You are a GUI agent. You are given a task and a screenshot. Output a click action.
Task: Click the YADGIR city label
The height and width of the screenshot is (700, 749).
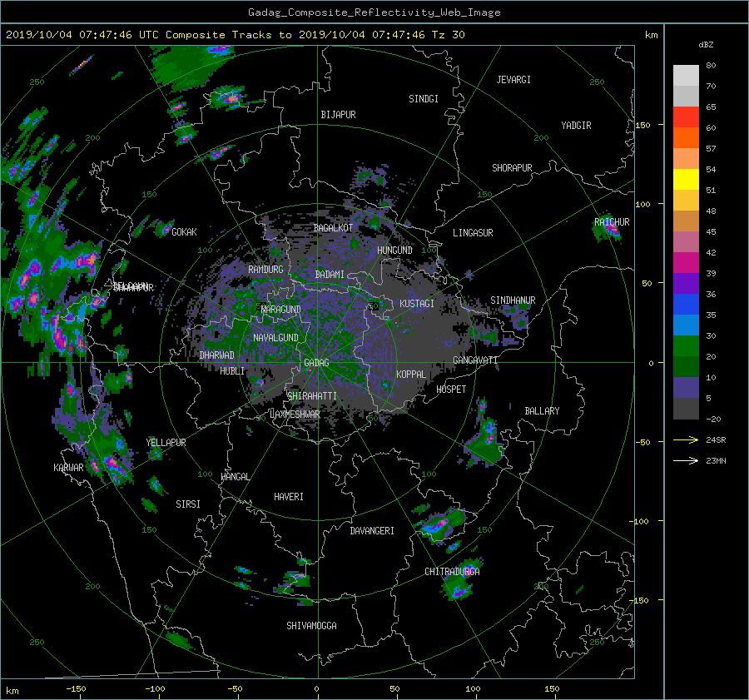point(576,126)
